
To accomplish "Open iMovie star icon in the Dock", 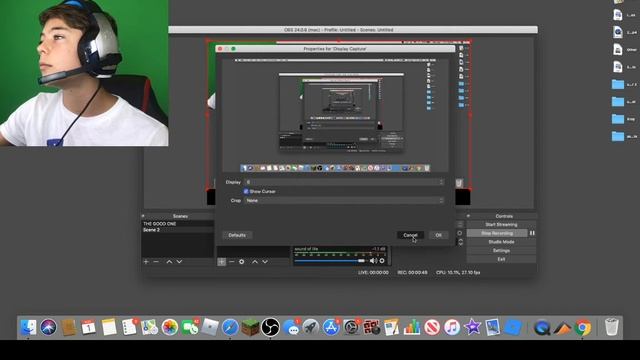I will pyautogui.click(x=472, y=327).
